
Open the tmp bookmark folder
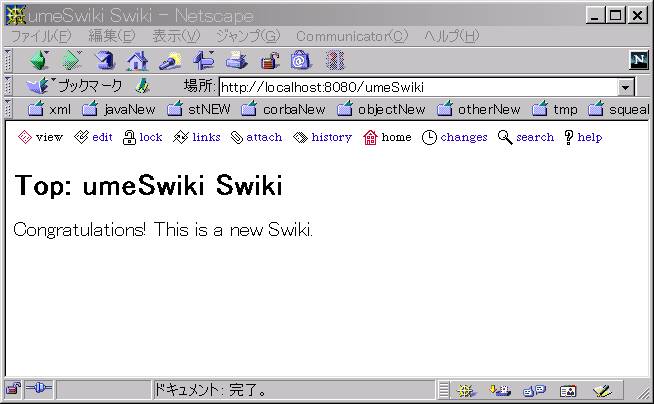click(555, 109)
